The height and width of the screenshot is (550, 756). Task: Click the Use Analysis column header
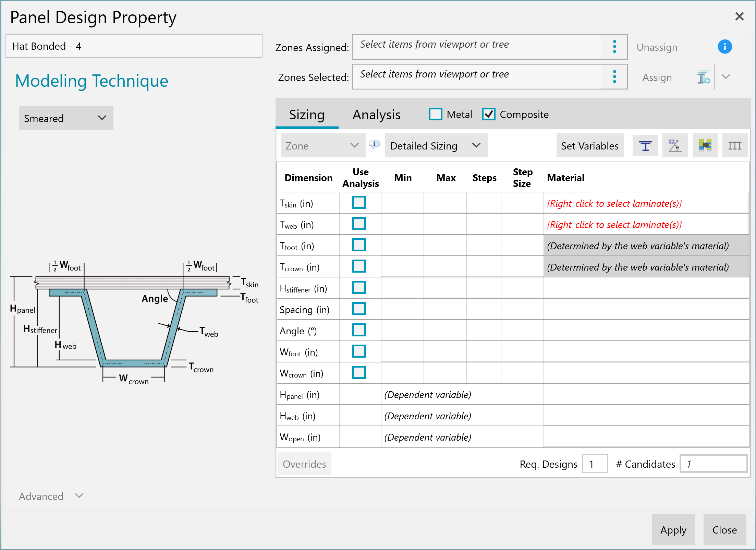point(361,178)
